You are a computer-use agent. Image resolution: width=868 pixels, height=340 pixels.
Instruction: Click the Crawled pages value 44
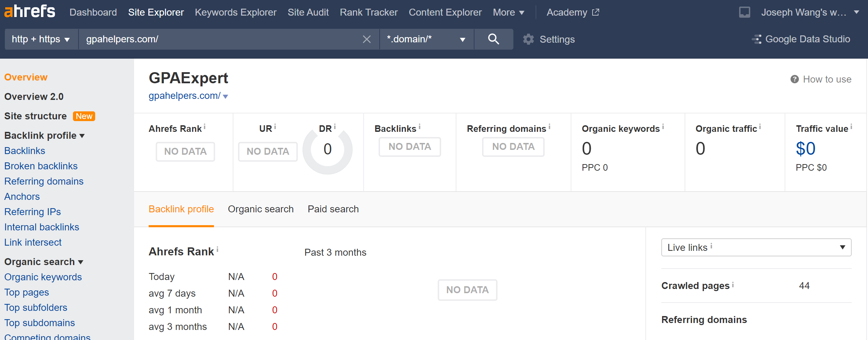[804, 286]
